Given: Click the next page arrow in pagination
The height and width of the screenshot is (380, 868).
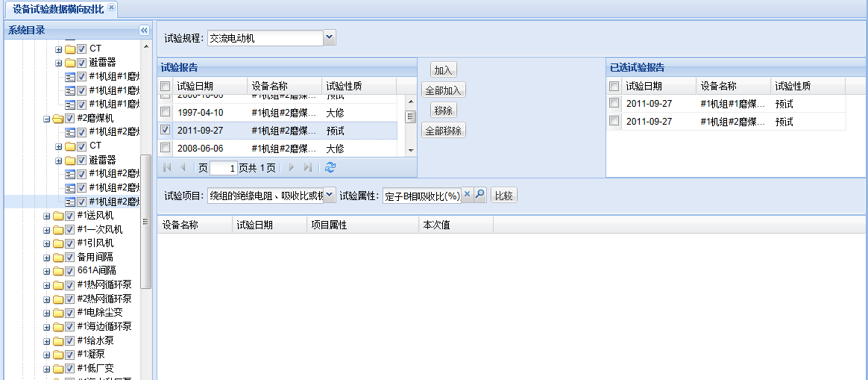Looking at the screenshot, I should 292,168.
